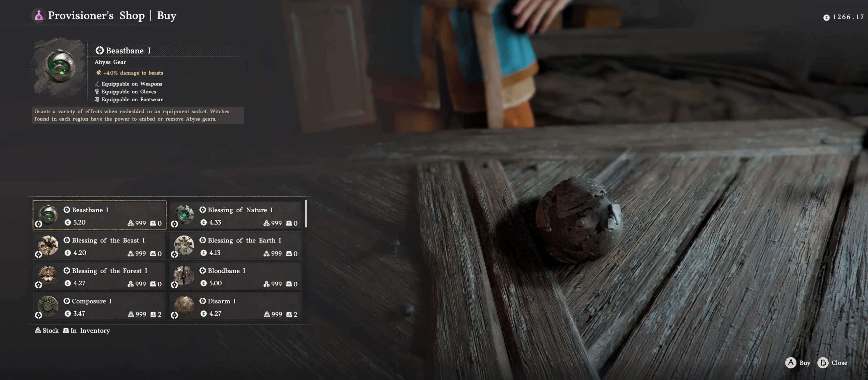Click the Equippable on Weapons sword icon
Viewport: 868px width, 380px height.
(97, 84)
